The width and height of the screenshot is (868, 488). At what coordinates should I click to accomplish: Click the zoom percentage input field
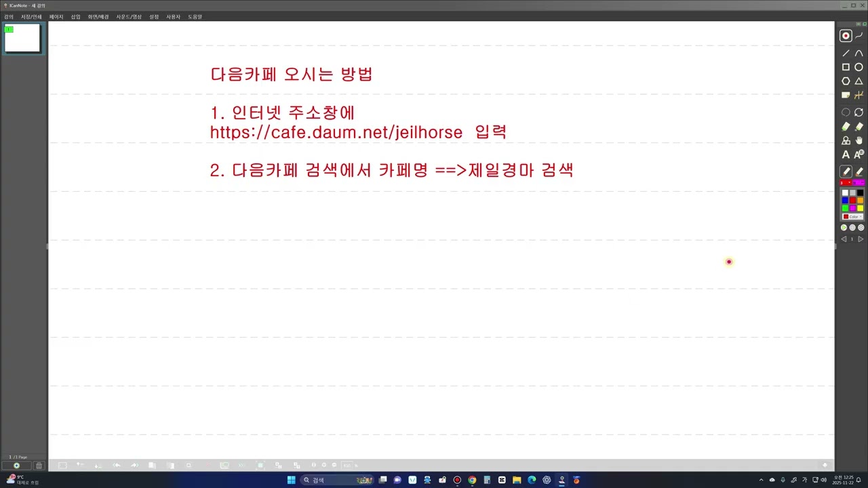(347, 465)
